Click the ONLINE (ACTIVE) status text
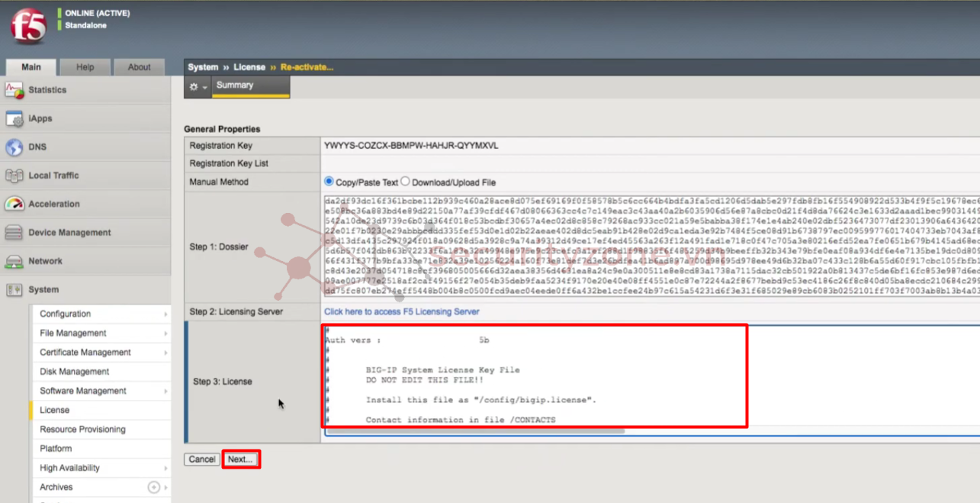The width and height of the screenshot is (980, 503). coord(97,13)
